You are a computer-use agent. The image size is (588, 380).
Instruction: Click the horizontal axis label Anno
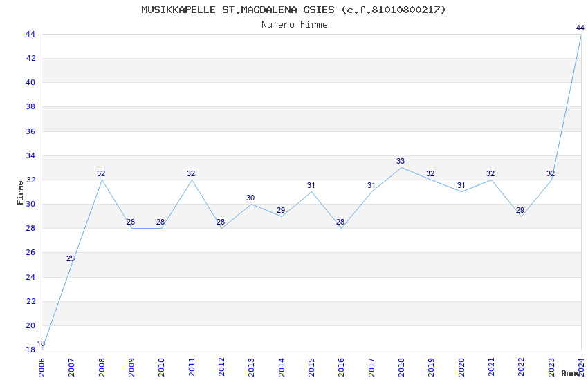click(571, 373)
